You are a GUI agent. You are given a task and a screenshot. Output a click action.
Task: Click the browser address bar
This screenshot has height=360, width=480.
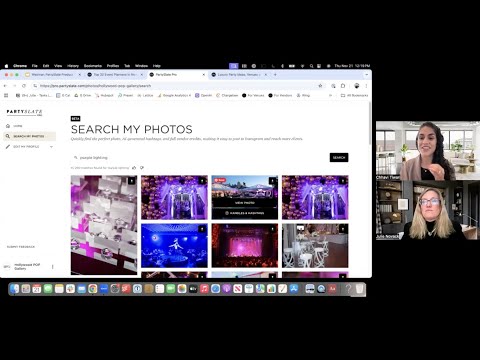[178, 86]
